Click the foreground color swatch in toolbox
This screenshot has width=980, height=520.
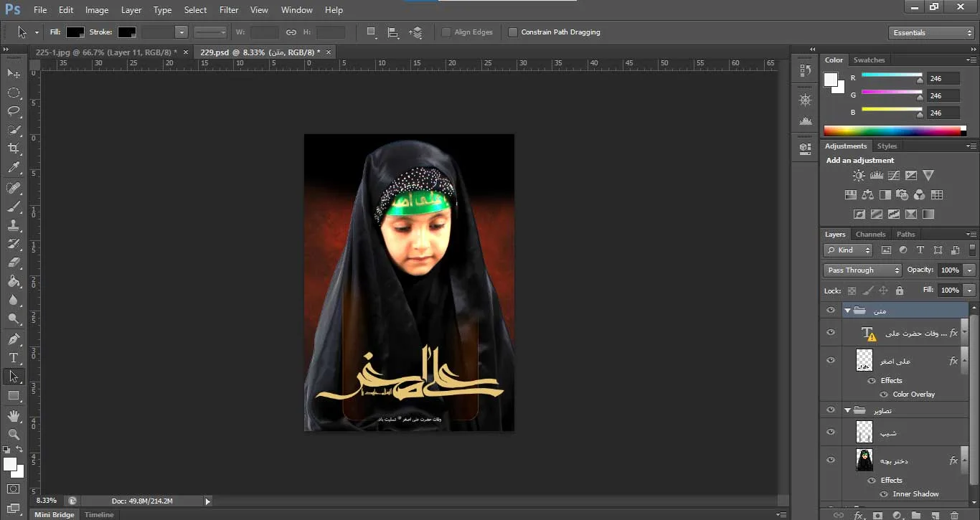[10, 465]
